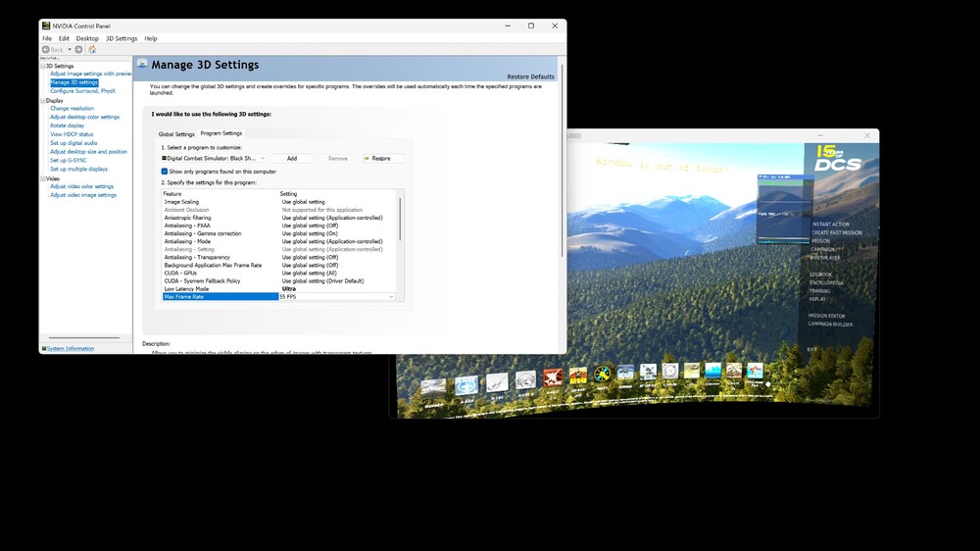Open the A-10A module icon in DCS
The image size is (980, 551).
(466, 386)
